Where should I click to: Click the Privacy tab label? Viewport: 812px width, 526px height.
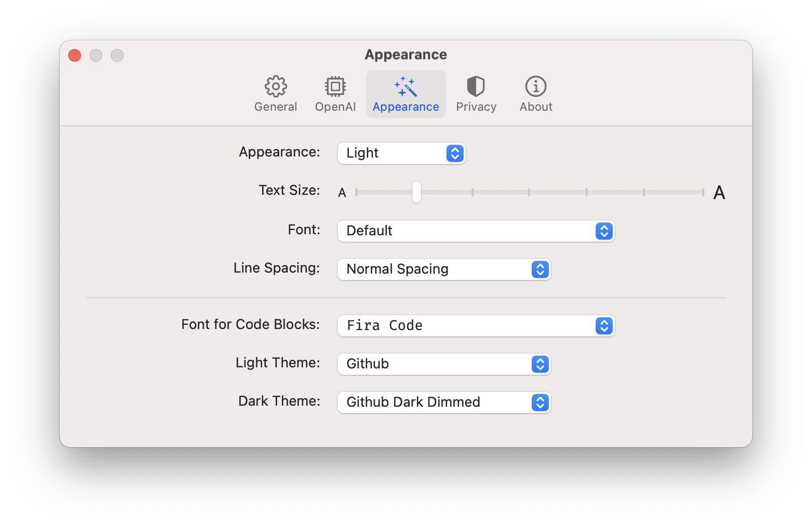[x=476, y=107]
